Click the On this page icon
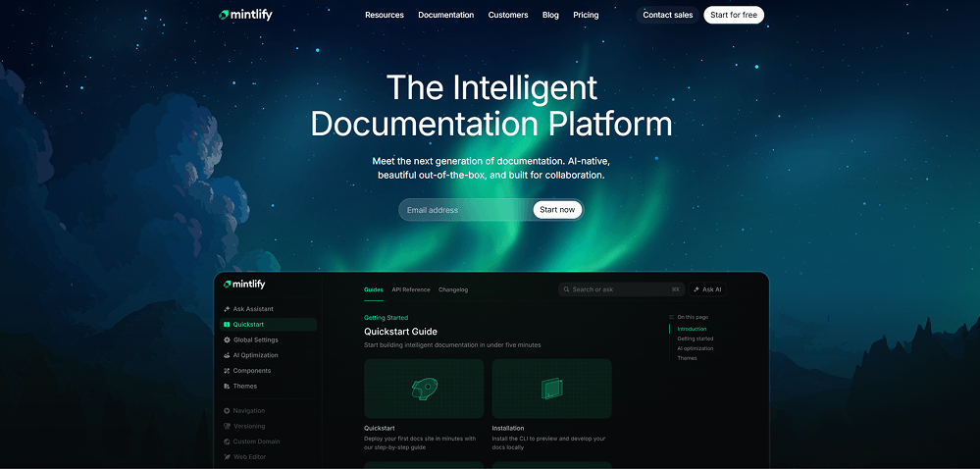 (672, 317)
